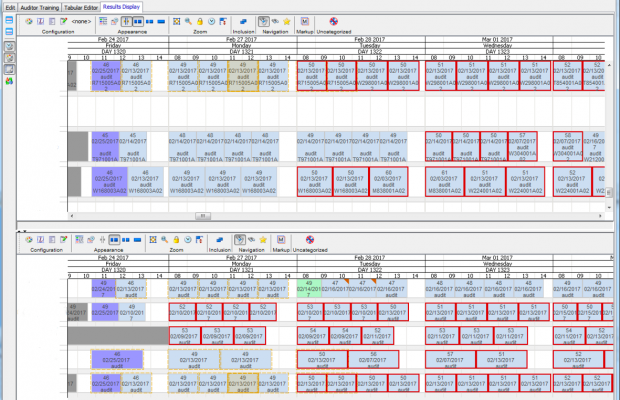Toggle the hand pan tool in top Navigation group

click(x=261, y=20)
